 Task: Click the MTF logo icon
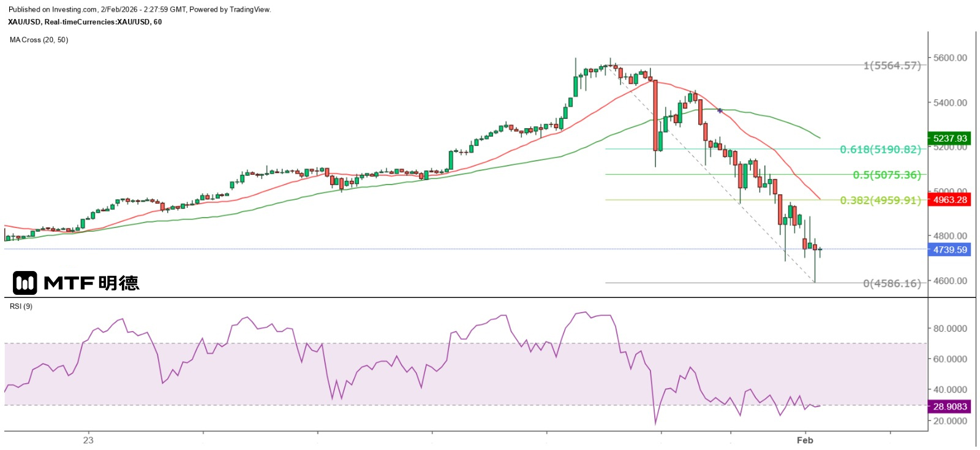coord(25,283)
